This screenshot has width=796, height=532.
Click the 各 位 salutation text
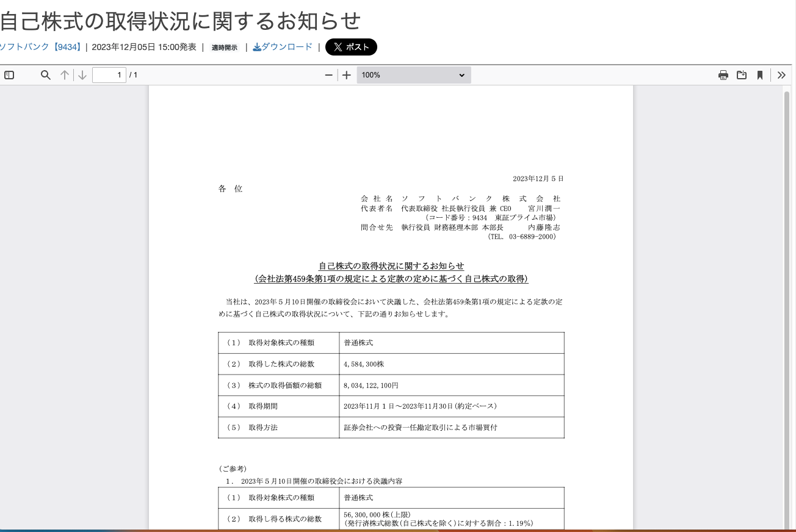click(231, 189)
